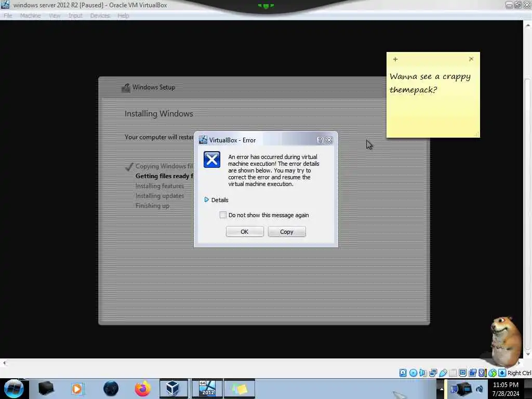
Task: Click the optical disk status bar icon
Action: point(413,373)
